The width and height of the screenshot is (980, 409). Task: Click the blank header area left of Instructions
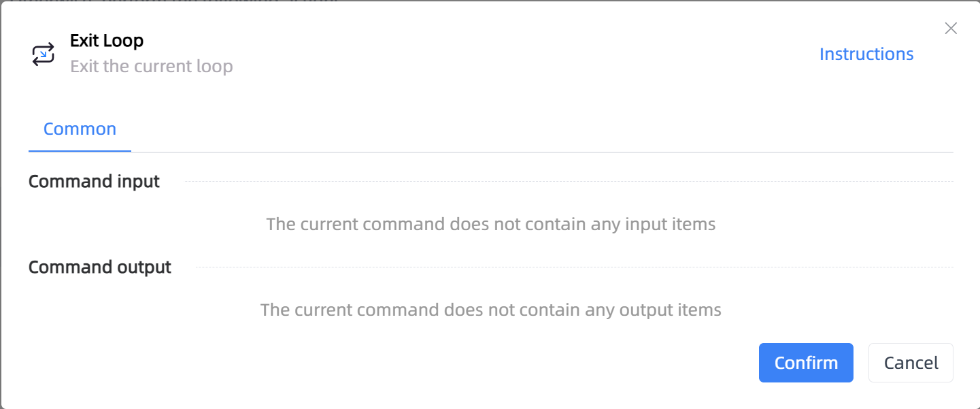(x=524, y=54)
